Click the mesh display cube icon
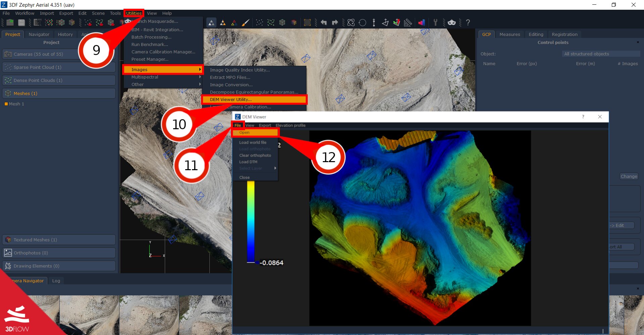The image size is (644, 335). pyautogui.click(x=282, y=22)
